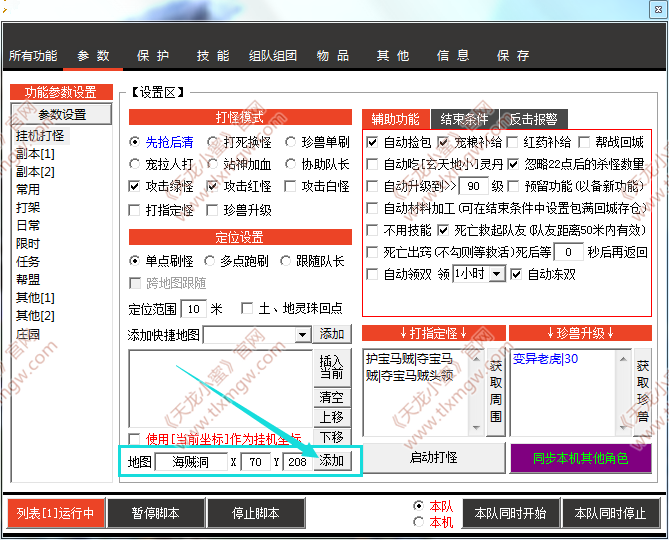Choose the 宠拉人打 radio option

tap(134, 164)
